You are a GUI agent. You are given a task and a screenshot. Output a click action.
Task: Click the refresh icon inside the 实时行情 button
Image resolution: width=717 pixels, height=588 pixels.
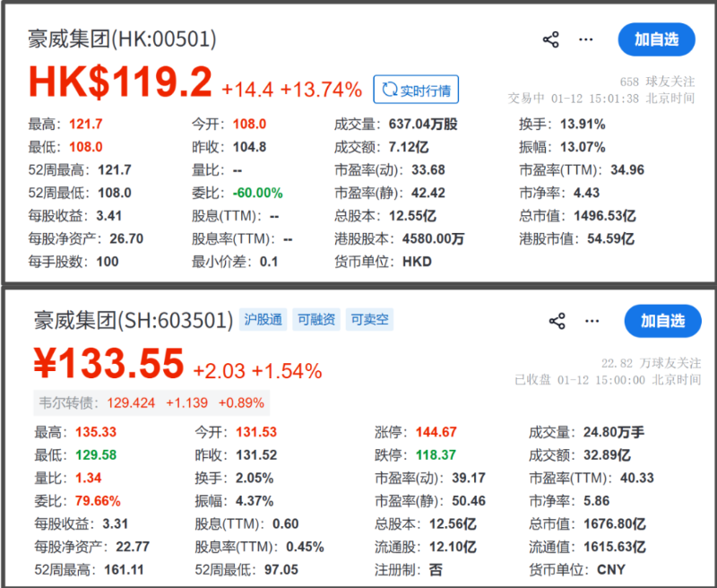pyautogui.click(x=390, y=89)
